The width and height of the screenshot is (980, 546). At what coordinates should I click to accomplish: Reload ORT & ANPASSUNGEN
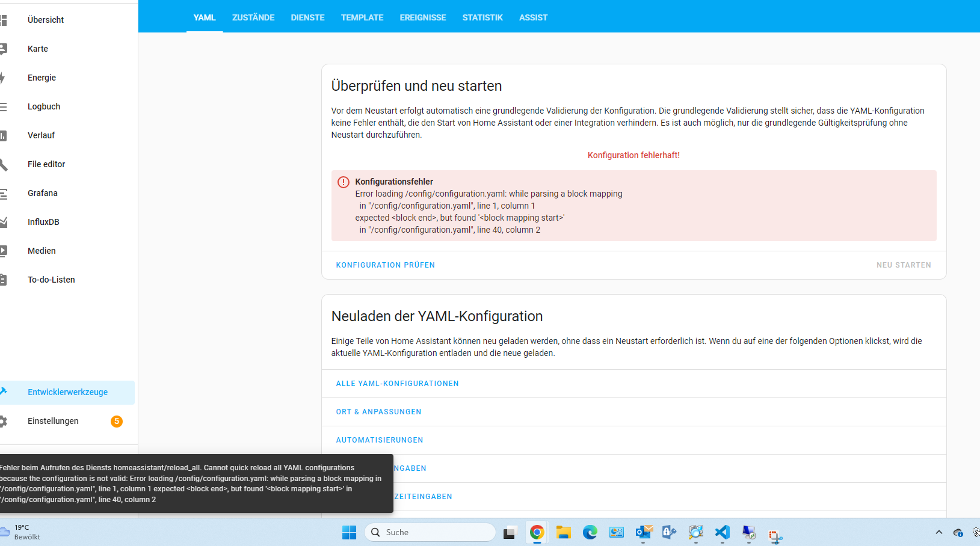point(379,412)
